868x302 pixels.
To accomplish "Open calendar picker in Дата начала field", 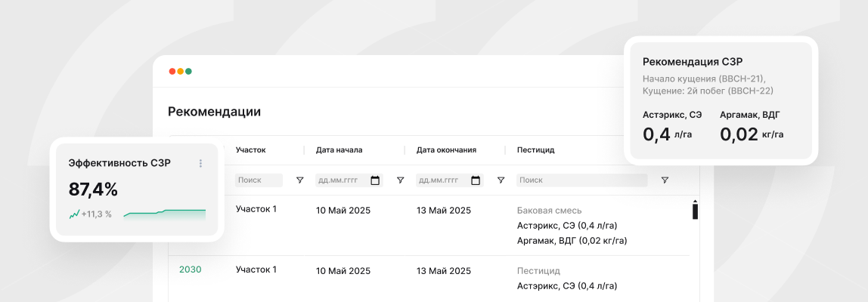I will 375,180.
